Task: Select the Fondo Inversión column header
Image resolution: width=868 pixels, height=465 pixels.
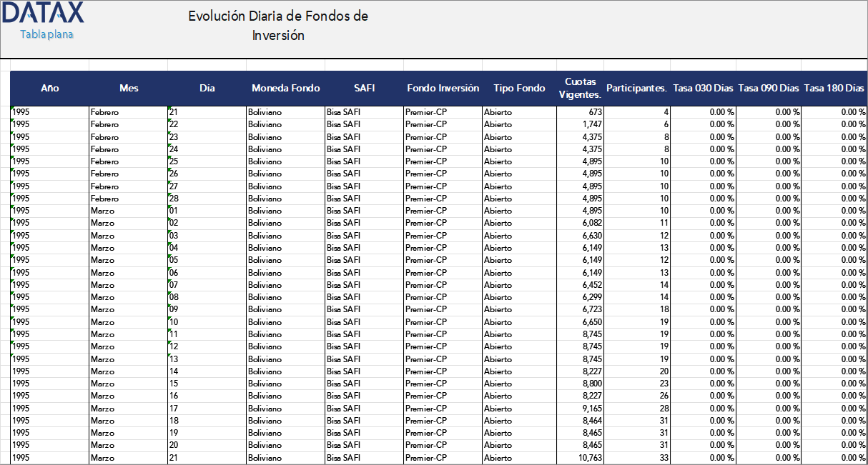Action: (x=443, y=89)
